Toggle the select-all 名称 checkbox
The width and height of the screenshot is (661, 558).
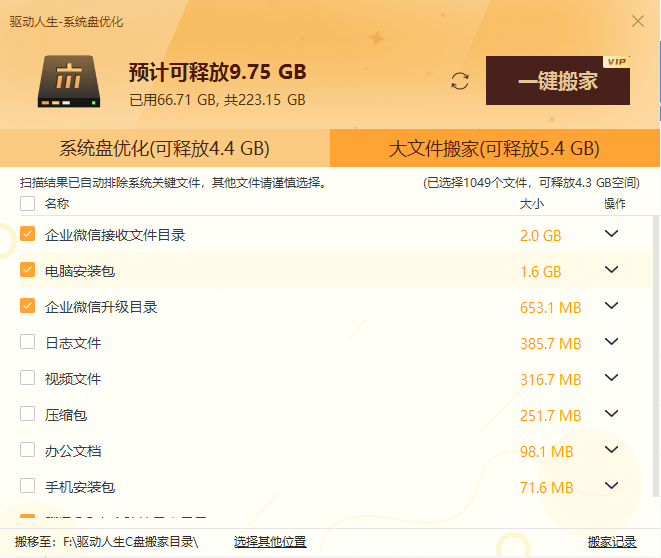click(x=27, y=204)
